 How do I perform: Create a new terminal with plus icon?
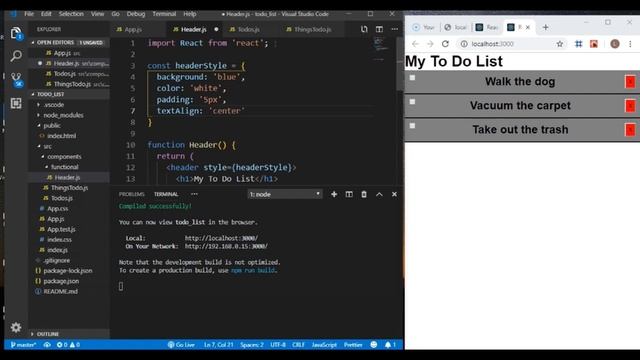(334, 194)
